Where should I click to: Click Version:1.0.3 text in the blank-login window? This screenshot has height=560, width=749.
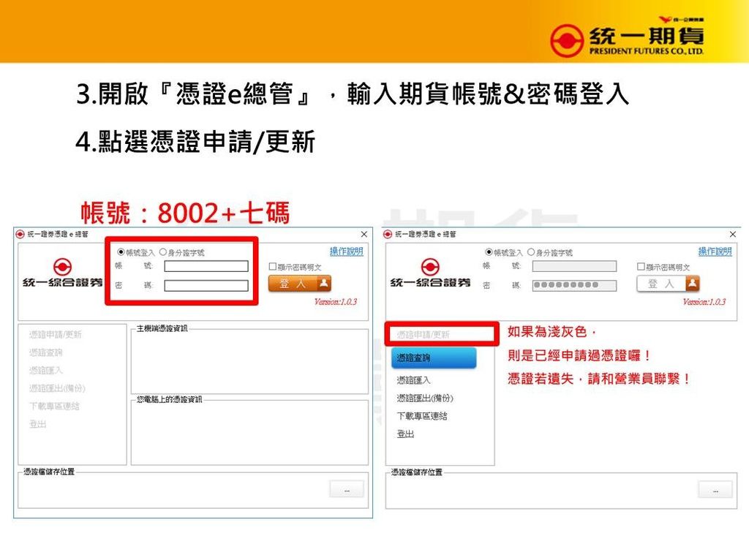tap(336, 302)
